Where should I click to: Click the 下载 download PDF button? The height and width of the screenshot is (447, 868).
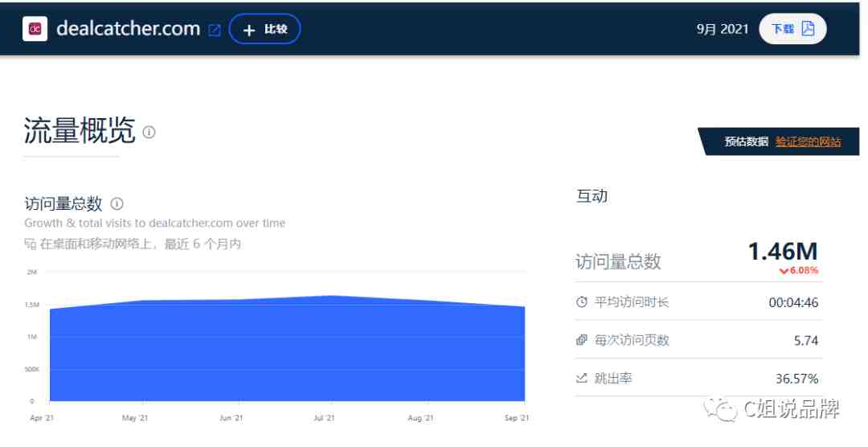click(x=792, y=29)
